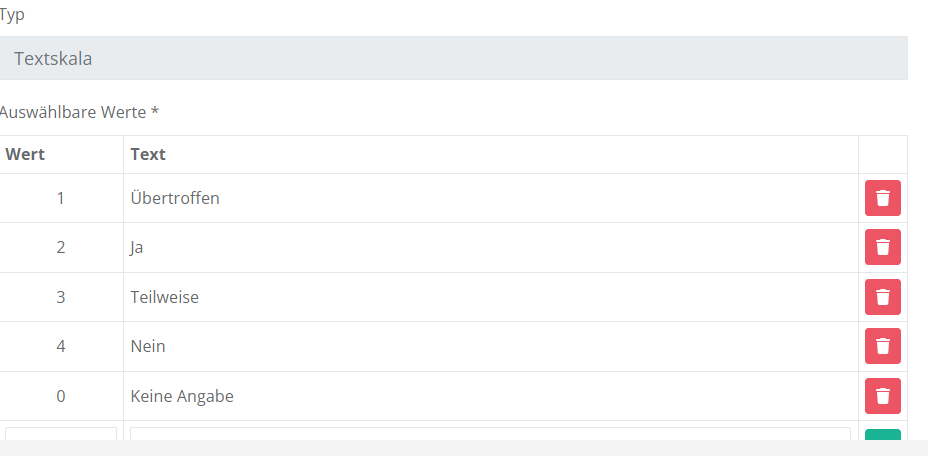
Task: Delete the Keine Angabe row
Action: pos(882,396)
